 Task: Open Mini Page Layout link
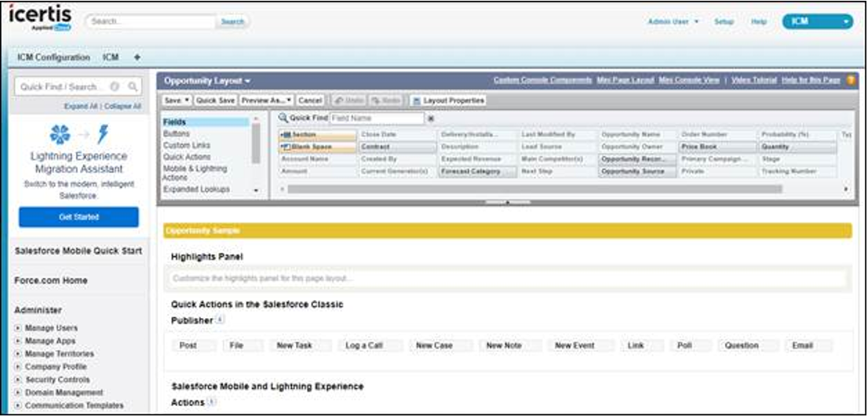[625, 80]
